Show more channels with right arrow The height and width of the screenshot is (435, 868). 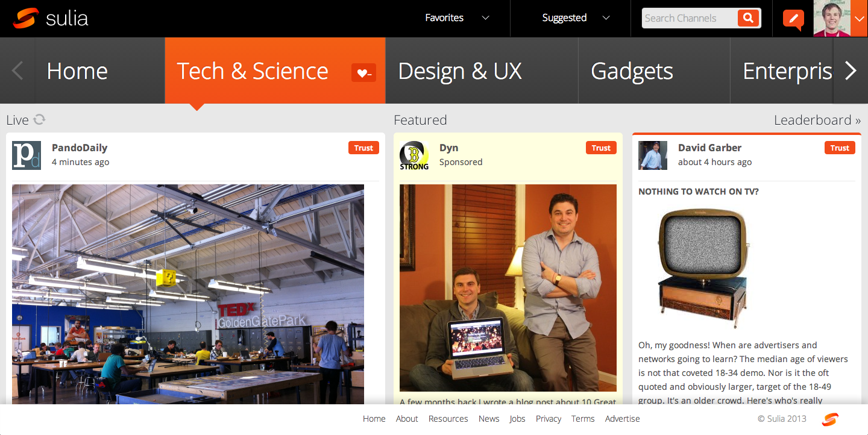[851, 70]
